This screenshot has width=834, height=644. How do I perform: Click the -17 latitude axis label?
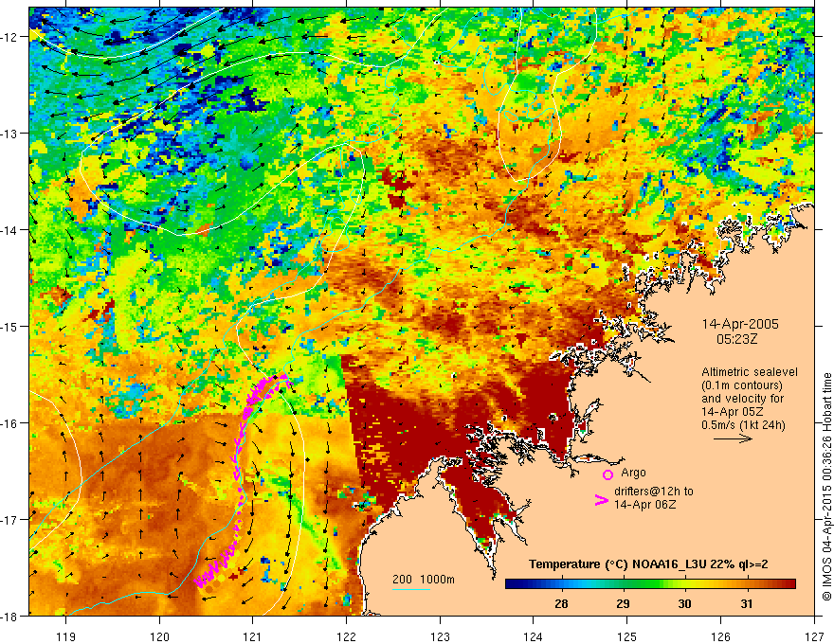[11, 519]
